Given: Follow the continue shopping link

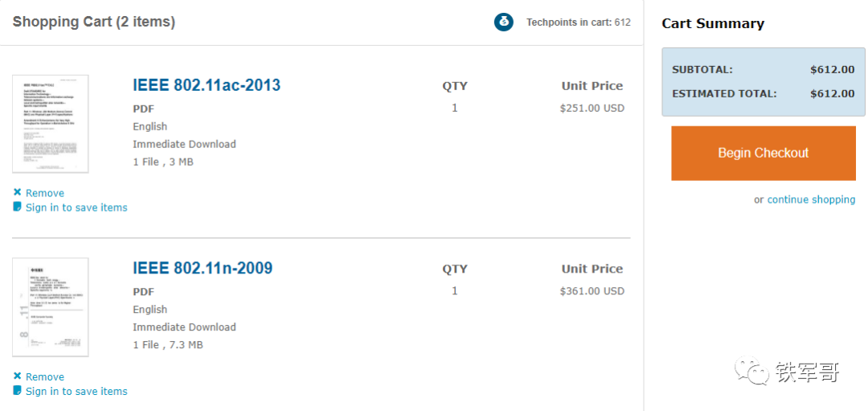Looking at the screenshot, I should (811, 199).
